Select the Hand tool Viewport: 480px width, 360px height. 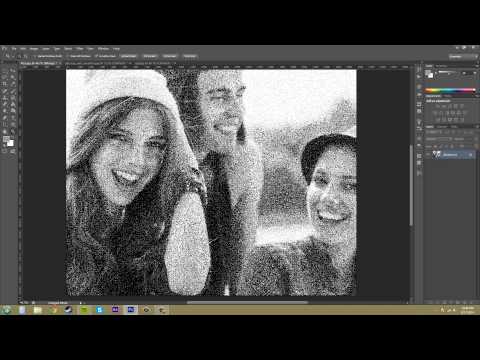click(5, 131)
